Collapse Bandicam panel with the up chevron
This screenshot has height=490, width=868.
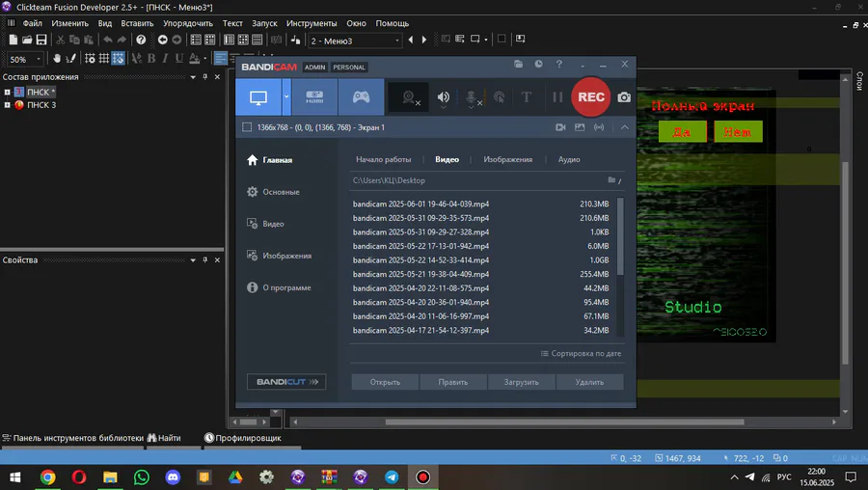pos(624,127)
